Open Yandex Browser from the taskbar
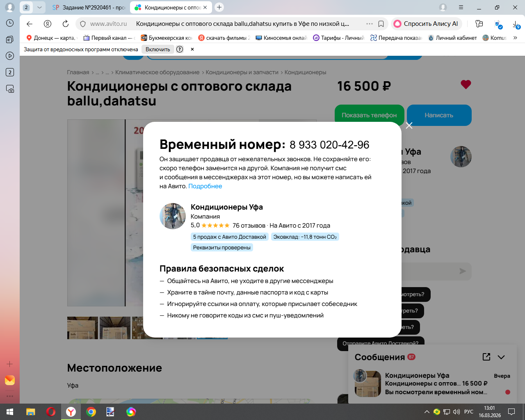Screen dimensions: 525x420 71,412
